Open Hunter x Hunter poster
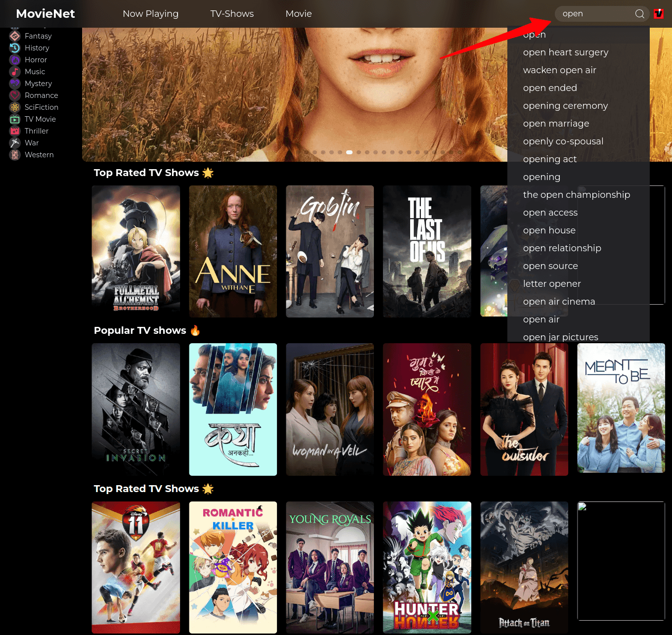Screen dimensions: 672x635 (427, 568)
